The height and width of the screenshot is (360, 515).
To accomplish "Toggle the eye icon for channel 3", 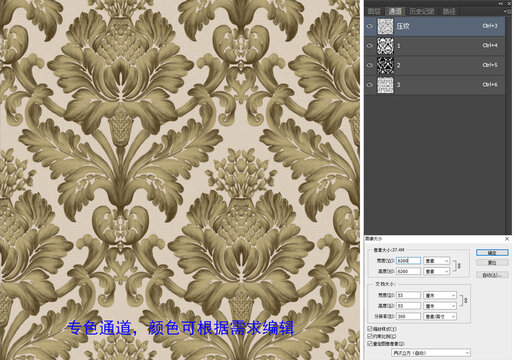I will pos(370,85).
